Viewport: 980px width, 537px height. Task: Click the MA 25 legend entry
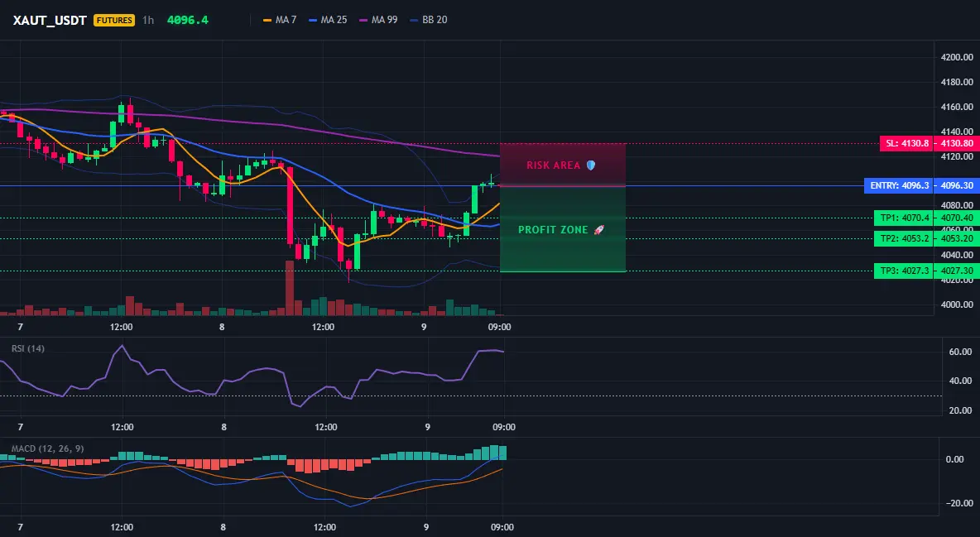pos(328,20)
